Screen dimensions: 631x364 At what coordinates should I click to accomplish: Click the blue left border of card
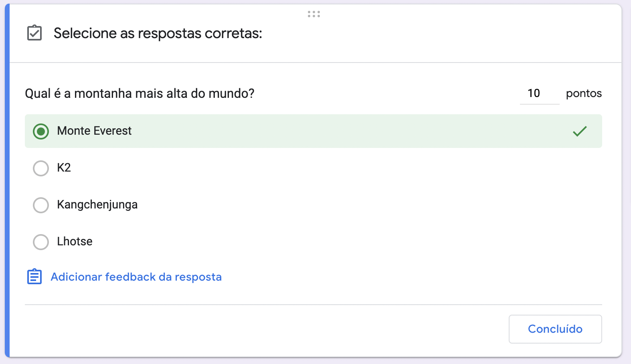click(x=7, y=180)
